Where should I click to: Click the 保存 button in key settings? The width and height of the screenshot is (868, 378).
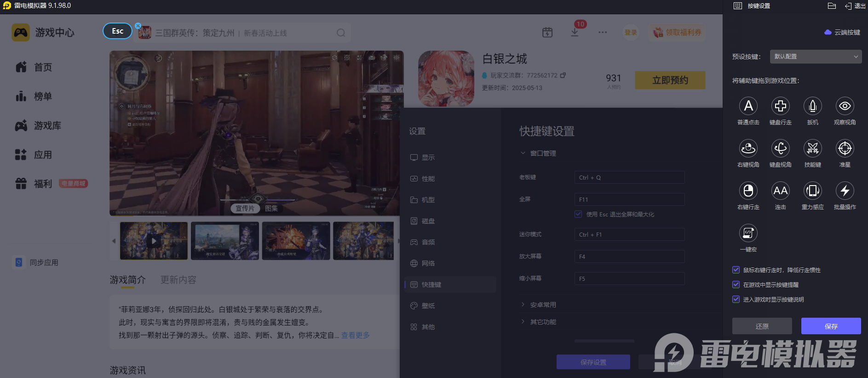pos(831,326)
